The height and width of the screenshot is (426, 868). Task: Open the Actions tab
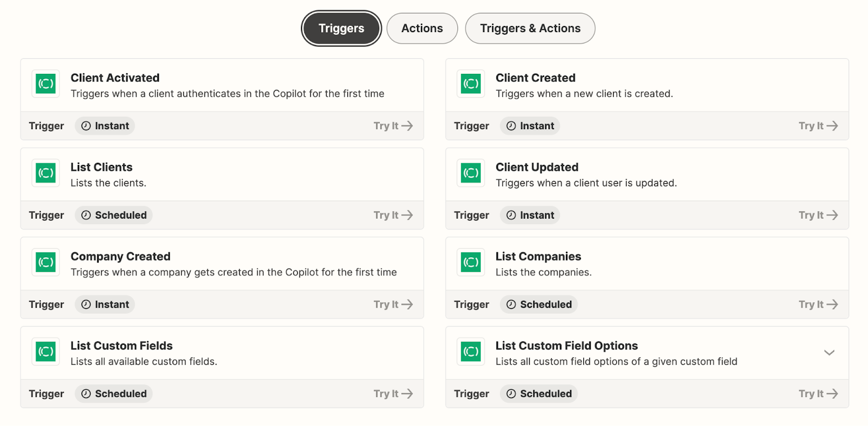pyautogui.click(x=422, y=28)
